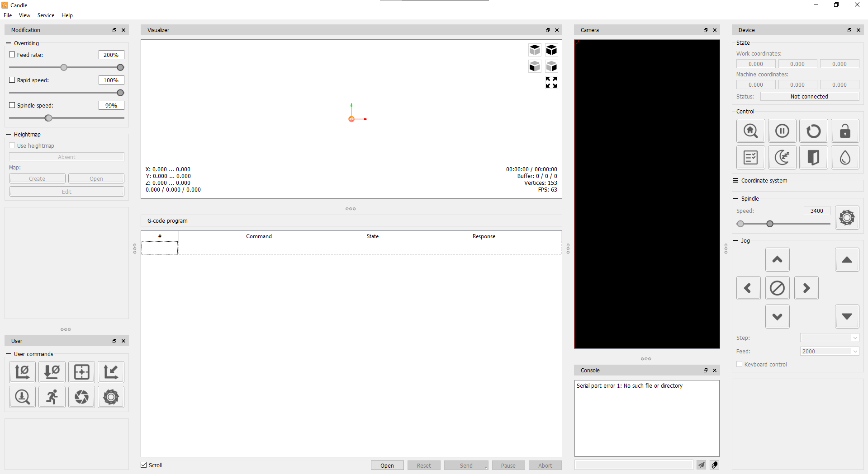Image resolution: width=868 pixels, height=474 pixels.
Task: Toggle the spindle on/off gear button
Action: click(x=847, y=218)
